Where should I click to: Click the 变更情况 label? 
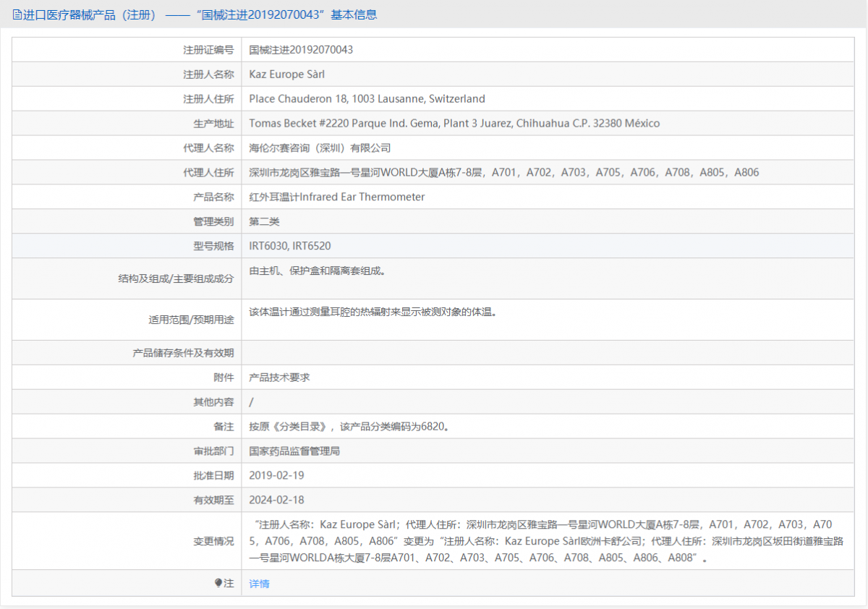(x=213, y=541)
